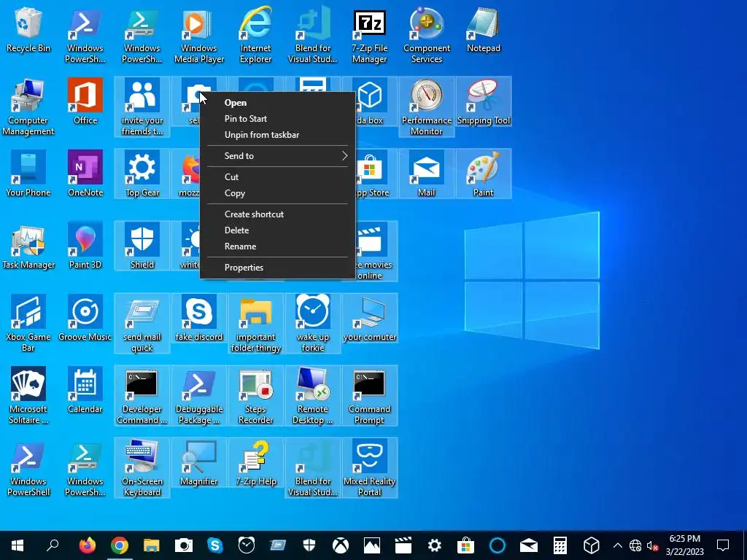The image size is (747, 560).
Task: Click the important folder thingy icon
Action: [256, 323]
